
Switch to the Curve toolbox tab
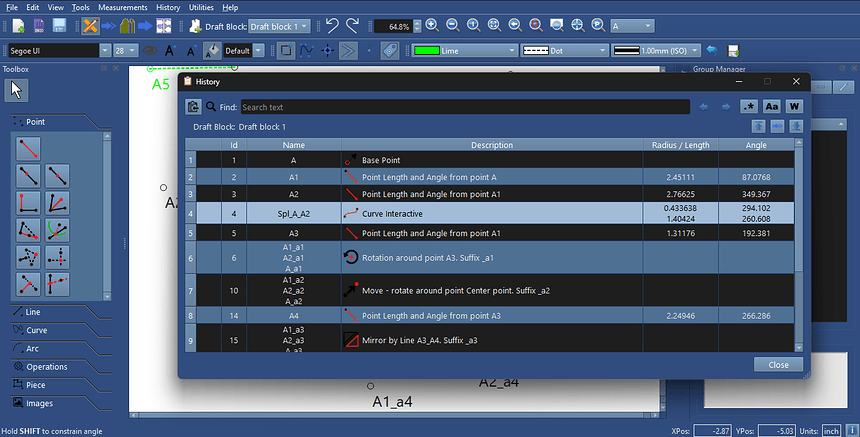tap(37, 330)
